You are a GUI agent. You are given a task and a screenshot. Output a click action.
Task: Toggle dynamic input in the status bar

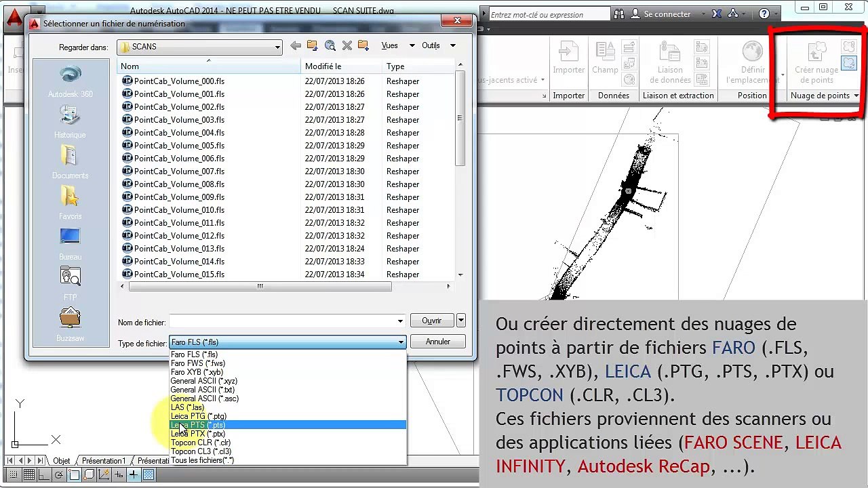point(119,475)
